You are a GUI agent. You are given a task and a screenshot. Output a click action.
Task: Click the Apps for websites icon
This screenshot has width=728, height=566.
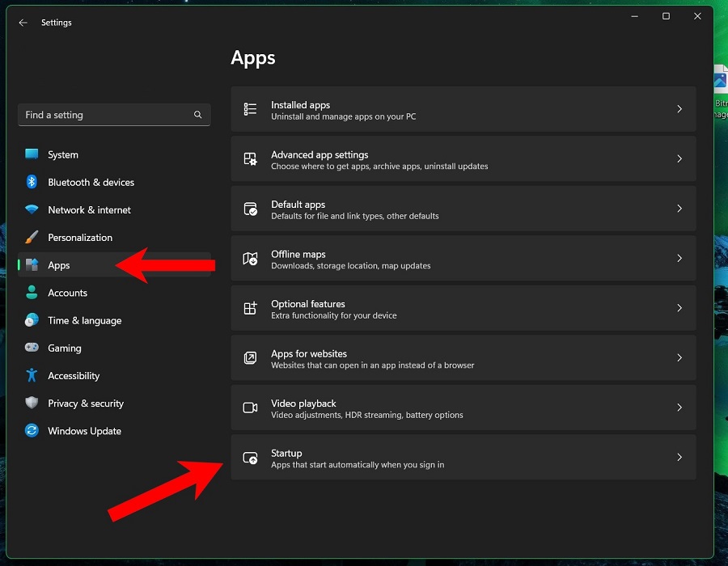tap(251, 357)
